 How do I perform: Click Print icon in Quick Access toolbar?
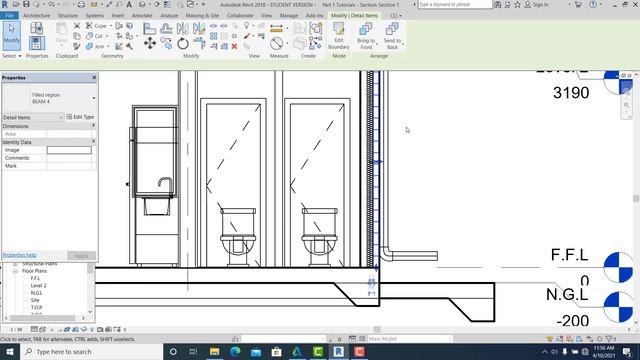[81, 4]
